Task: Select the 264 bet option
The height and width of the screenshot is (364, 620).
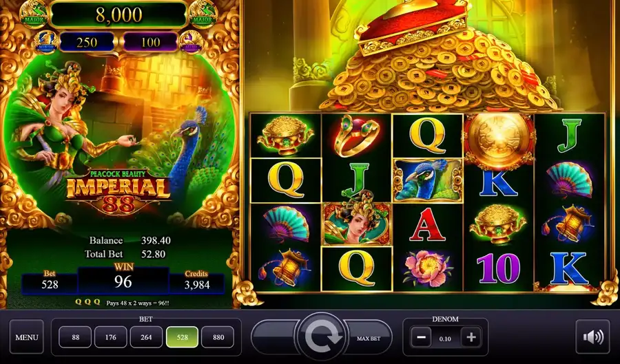Action: 146,337
